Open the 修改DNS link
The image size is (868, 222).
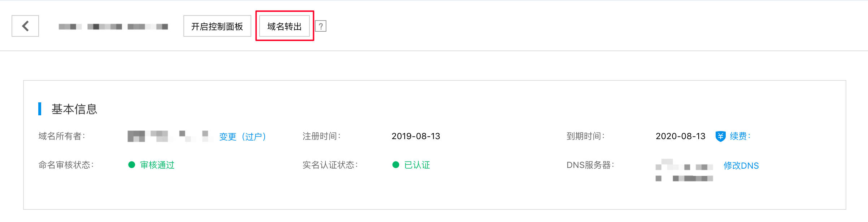pyautogui.click(x=741, y=165)
